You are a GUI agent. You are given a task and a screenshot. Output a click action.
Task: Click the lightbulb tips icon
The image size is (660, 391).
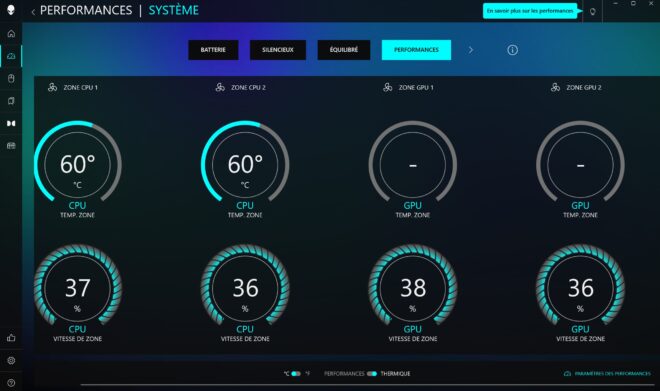pos(593,12)
